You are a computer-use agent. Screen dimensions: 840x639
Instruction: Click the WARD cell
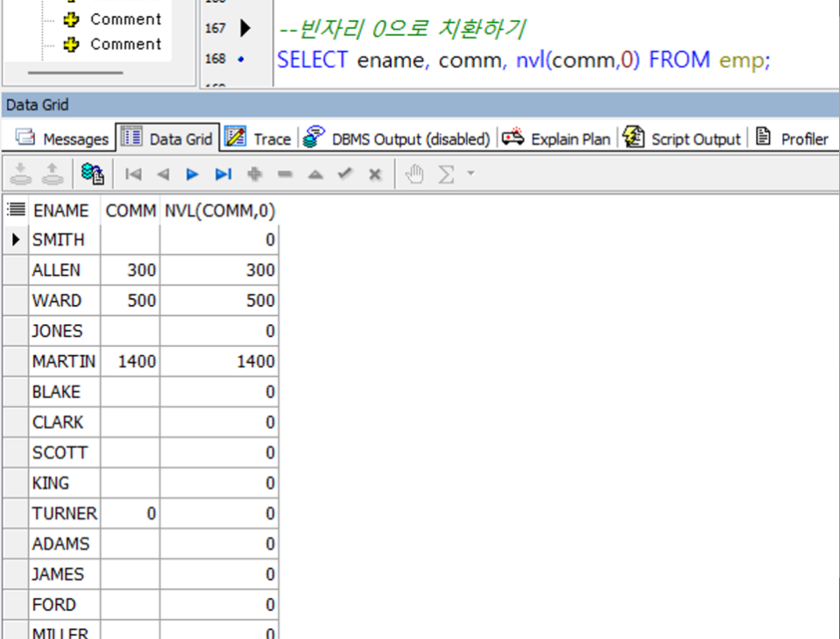[65, 301]
